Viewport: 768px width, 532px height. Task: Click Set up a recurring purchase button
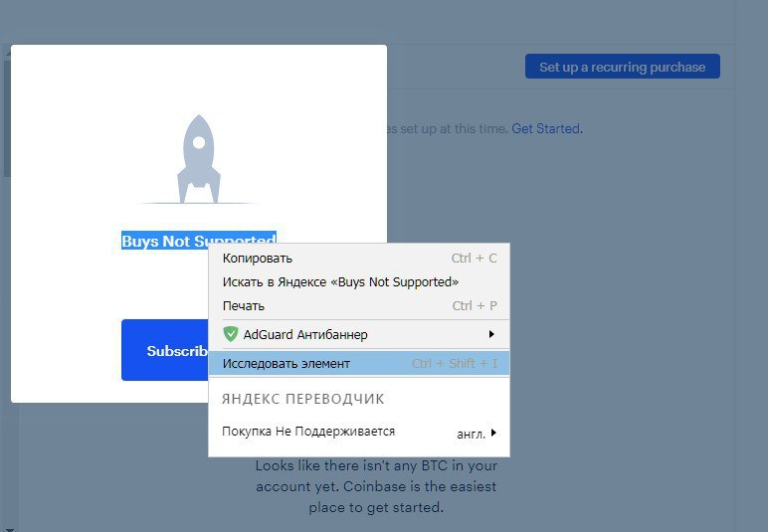[623, 67]
